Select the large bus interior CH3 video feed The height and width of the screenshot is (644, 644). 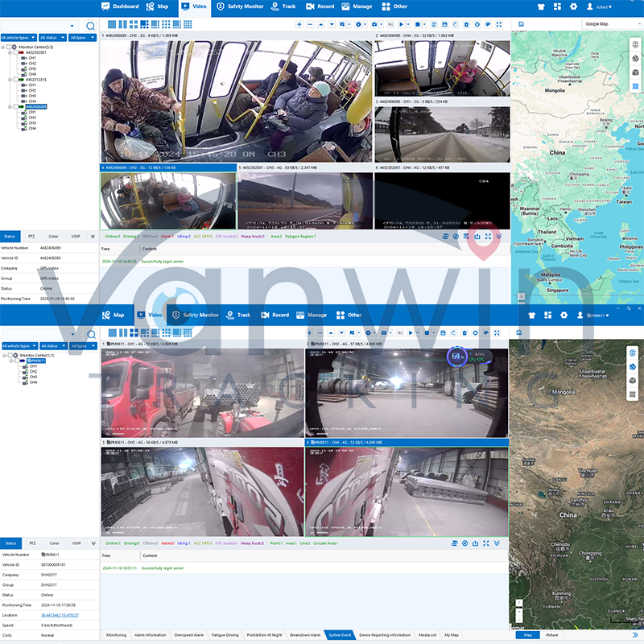pos(236,101)
